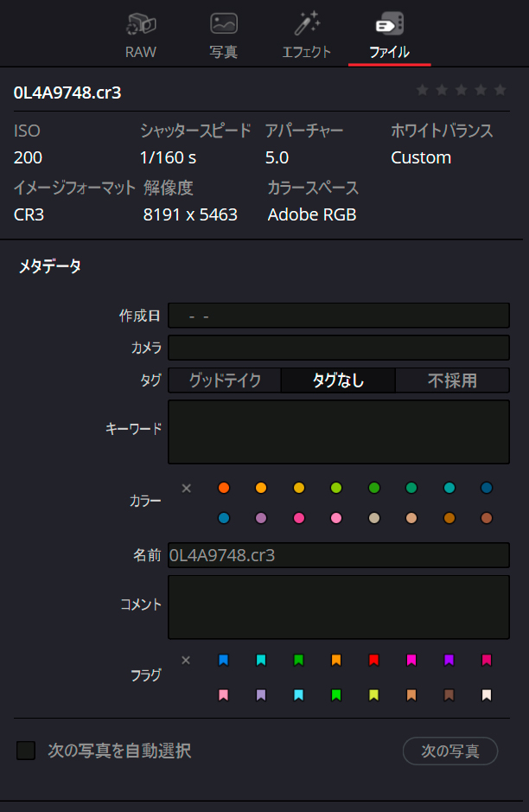Select the red flag icon
The height and width of the screenshot is (812, 529).
pyautogui.click(x=373, y=660)
